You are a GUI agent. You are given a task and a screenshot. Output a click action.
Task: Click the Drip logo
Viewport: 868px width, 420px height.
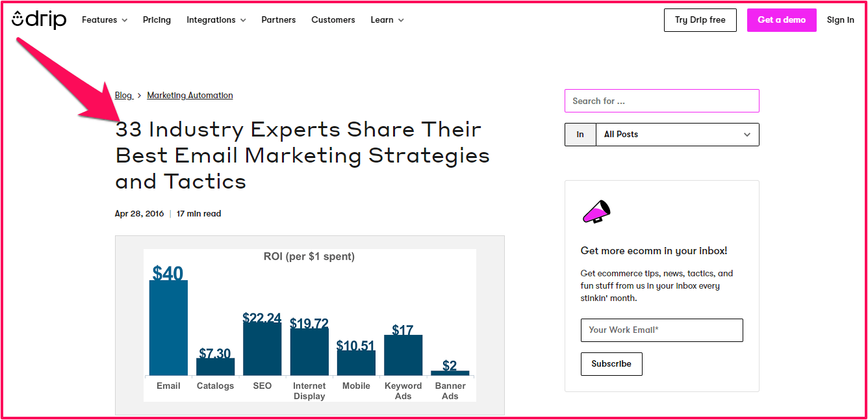pos(39,20)
